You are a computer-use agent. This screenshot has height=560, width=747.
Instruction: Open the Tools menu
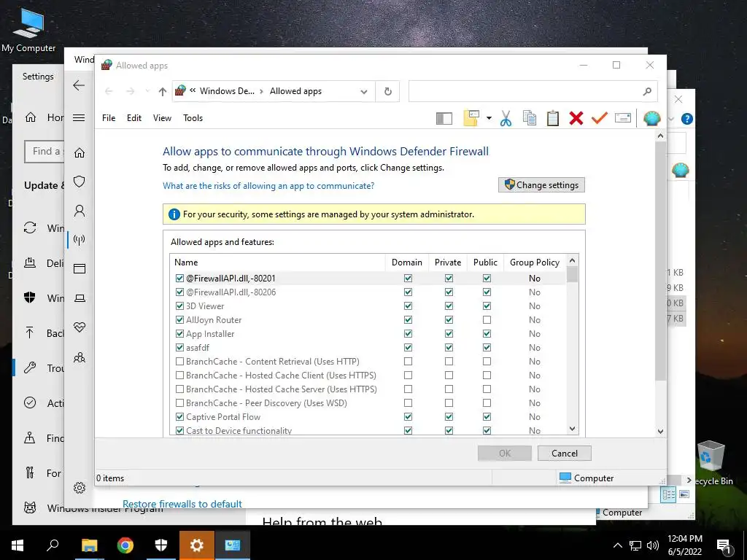[193, 117]
